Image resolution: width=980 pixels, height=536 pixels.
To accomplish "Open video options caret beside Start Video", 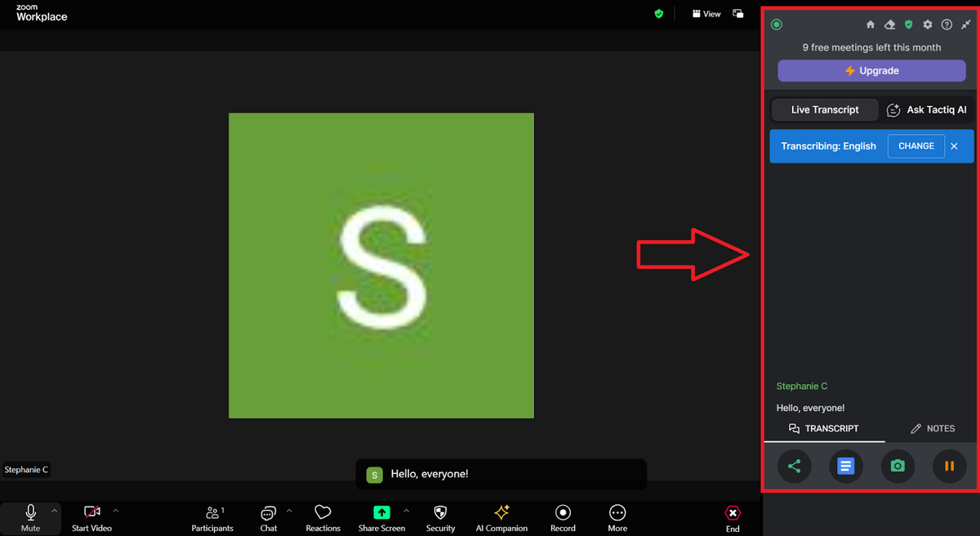I will click(x=115, y=511).
